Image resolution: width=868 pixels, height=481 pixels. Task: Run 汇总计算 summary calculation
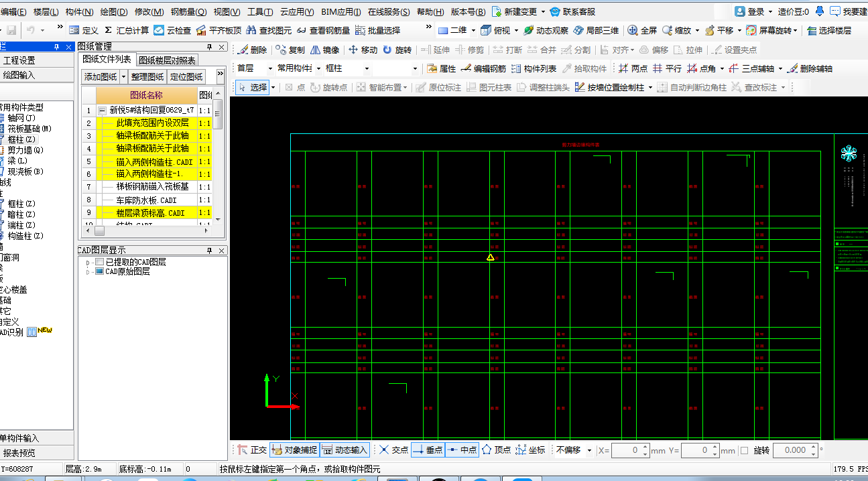click(x=127, y=30)
